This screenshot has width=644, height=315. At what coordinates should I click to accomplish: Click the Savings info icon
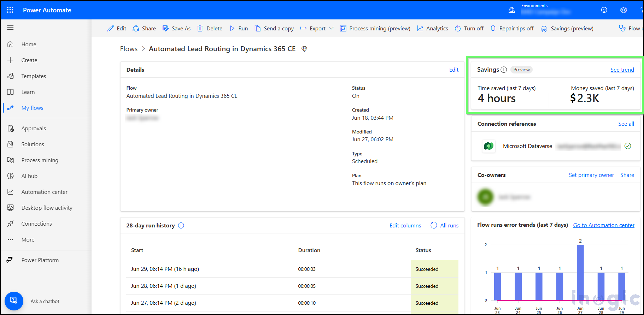(504, 70)
